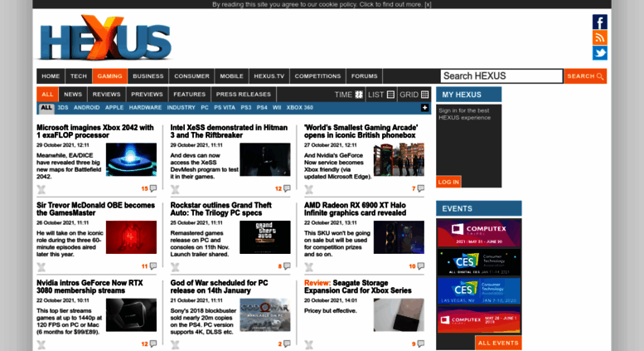Filter by INDUSTRY category
Screen dimensions: 644x351
(182, 108)
